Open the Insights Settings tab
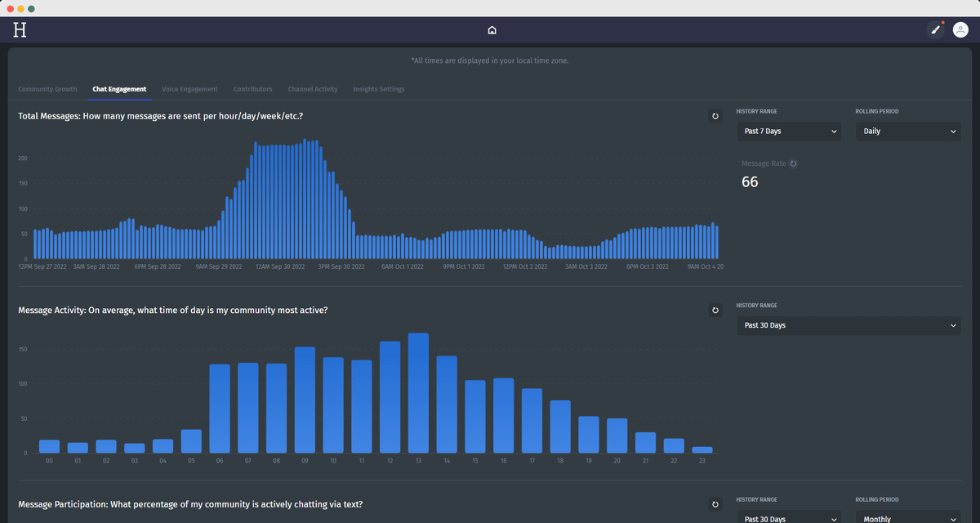This screenshot has height=523, width=980. click(378, 89)
